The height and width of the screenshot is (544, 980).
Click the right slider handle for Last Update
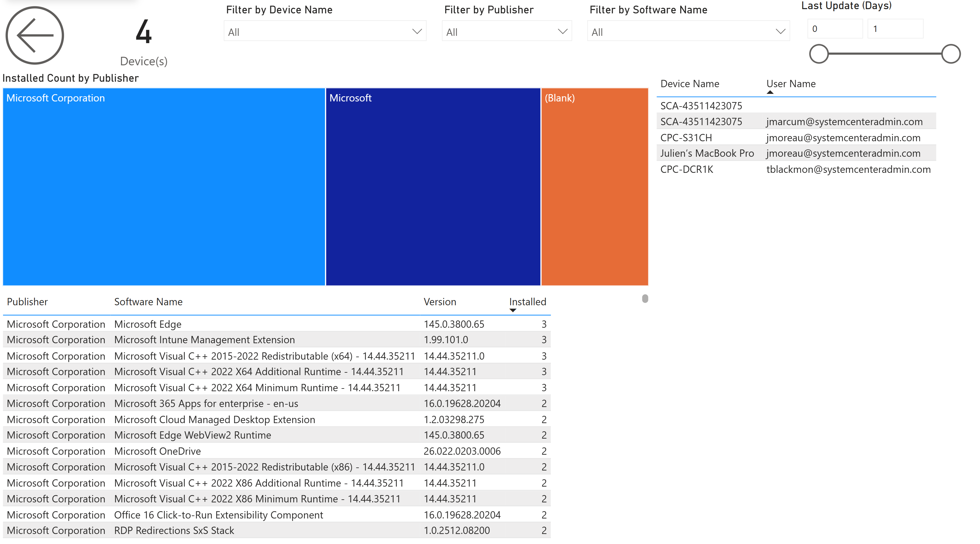(951, 54)
